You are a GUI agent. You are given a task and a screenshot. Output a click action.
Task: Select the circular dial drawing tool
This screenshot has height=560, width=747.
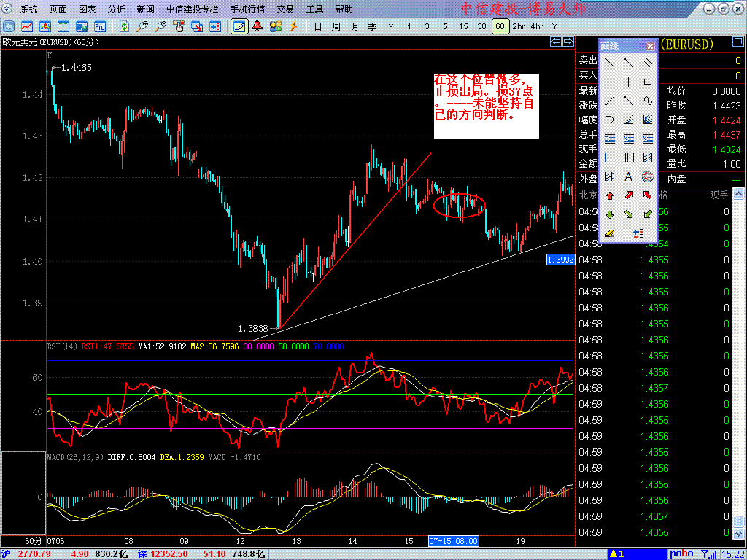647,176
